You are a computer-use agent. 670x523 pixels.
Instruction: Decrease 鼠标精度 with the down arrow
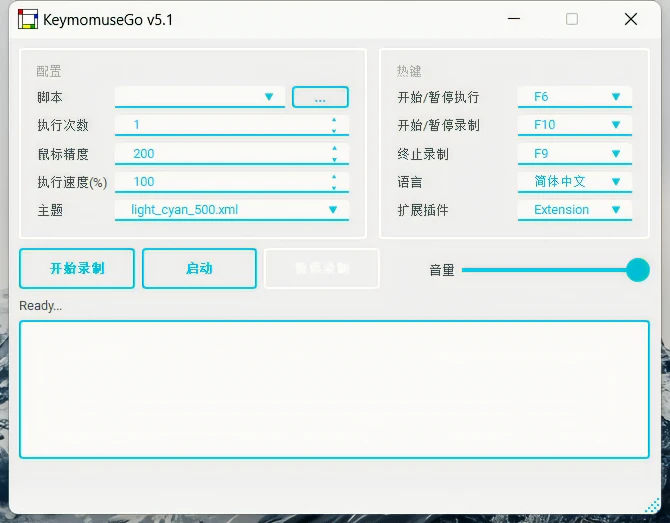(334, 159)
